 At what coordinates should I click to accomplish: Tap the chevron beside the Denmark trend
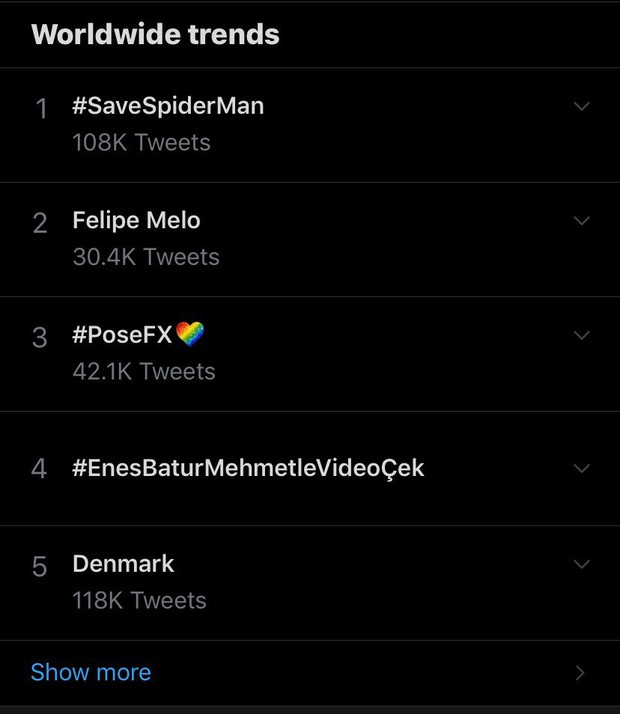point(581,564)
